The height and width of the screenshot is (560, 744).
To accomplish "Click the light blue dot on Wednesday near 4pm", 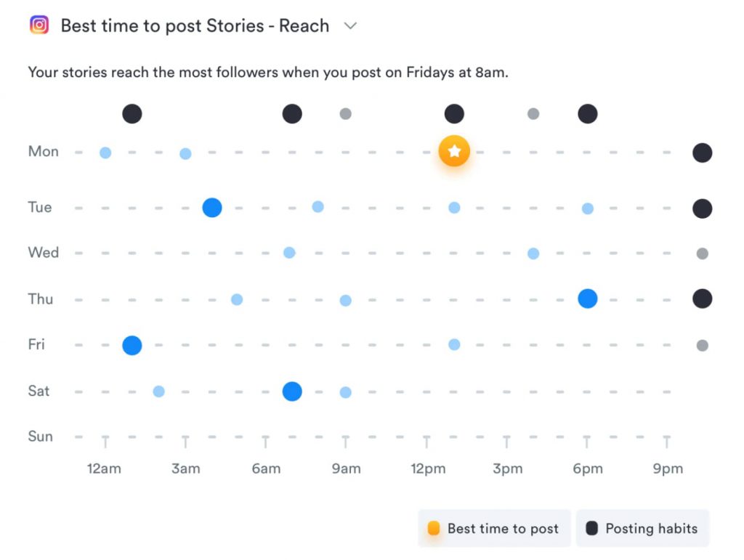I will pyautogui.click(x=533, y=253).
